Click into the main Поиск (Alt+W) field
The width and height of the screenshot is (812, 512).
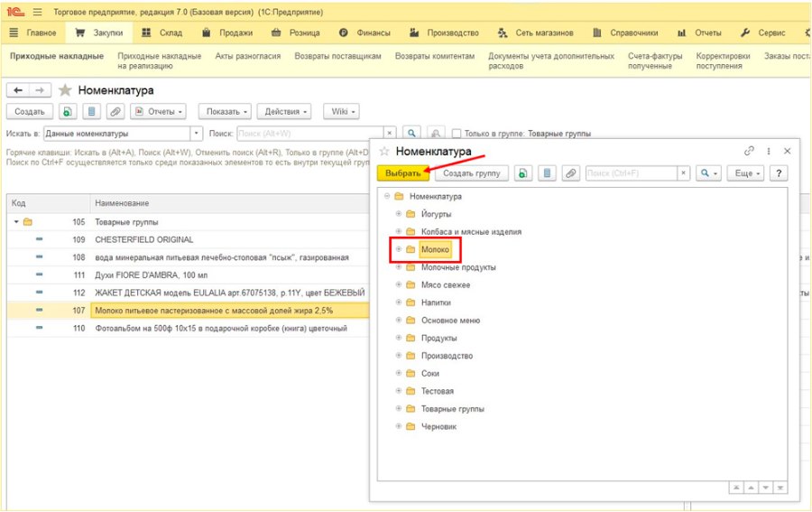click(310, 133)
